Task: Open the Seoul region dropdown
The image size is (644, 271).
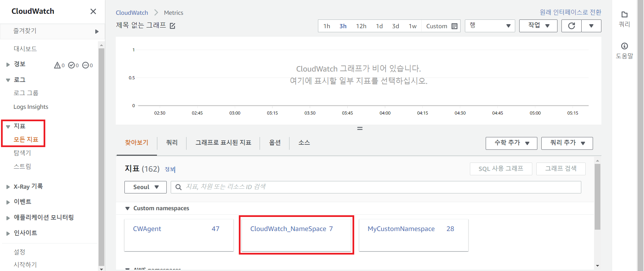Action: tap(145, 187)
